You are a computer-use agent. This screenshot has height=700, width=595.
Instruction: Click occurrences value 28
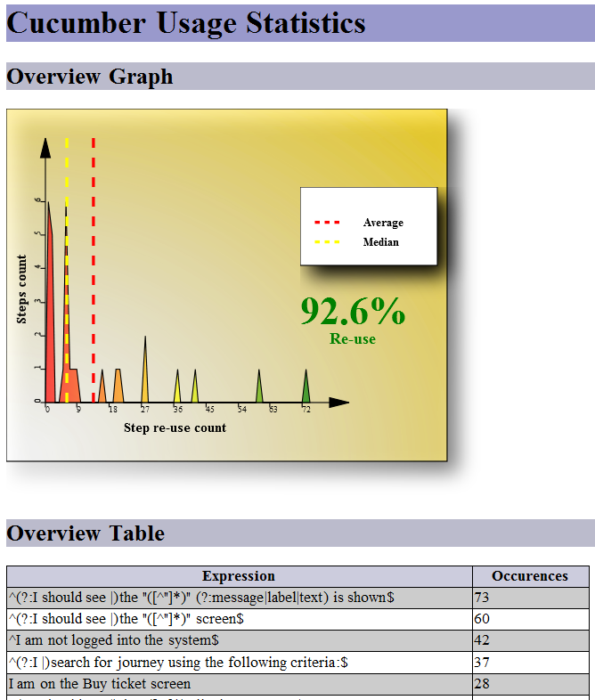[482, 684]
